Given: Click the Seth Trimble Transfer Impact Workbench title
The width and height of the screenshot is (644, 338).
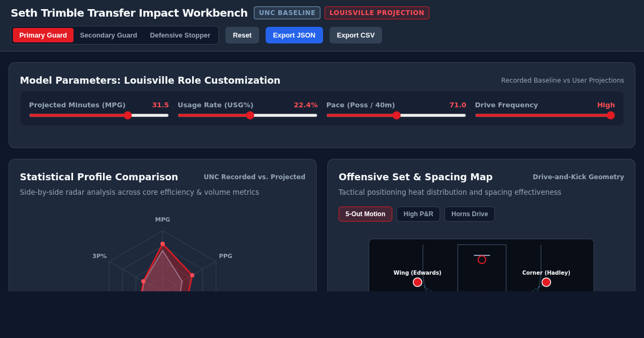Looking at the screenshot, I should click(x=129, y=13).
